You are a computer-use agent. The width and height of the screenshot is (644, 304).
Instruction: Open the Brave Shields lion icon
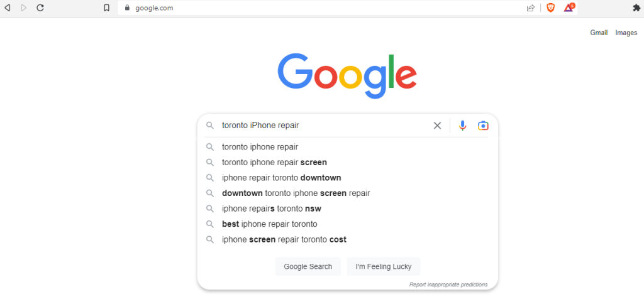(550, 8)
